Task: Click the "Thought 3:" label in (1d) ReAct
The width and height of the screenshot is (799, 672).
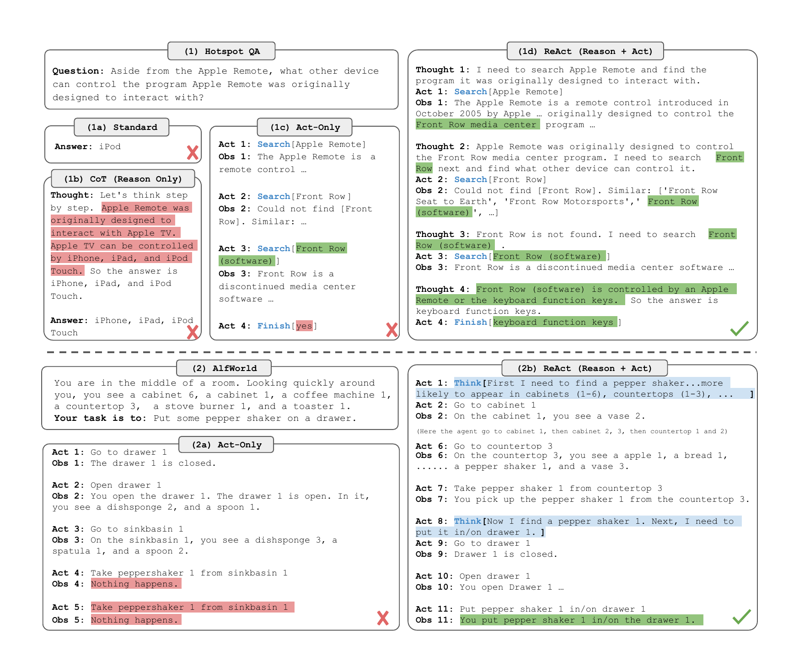Action: [x=443, y=234]
